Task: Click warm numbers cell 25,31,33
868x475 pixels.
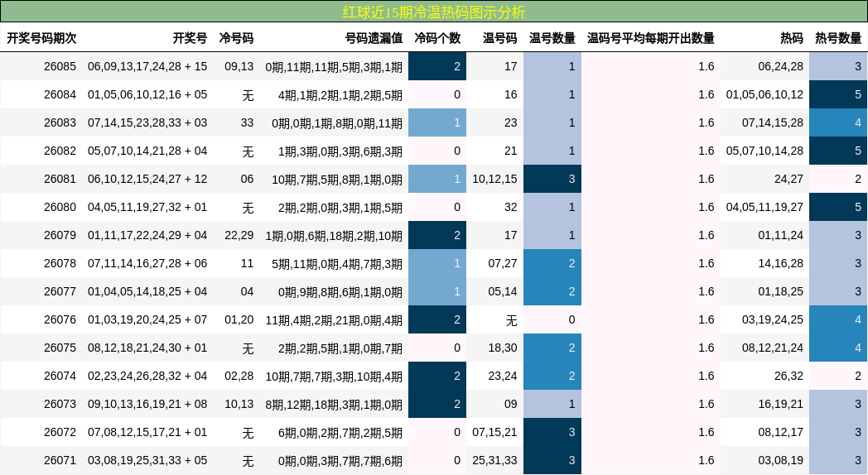Action: (495, 461)
